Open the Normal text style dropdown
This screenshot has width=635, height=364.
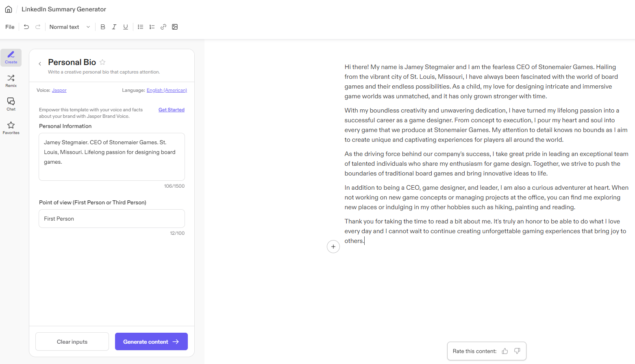click(x=70, y=27)
